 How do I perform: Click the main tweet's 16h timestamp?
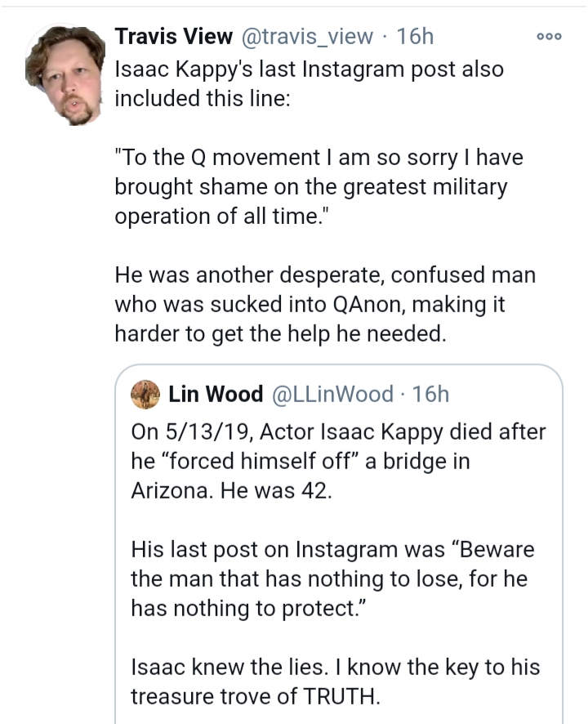point(415,37)
